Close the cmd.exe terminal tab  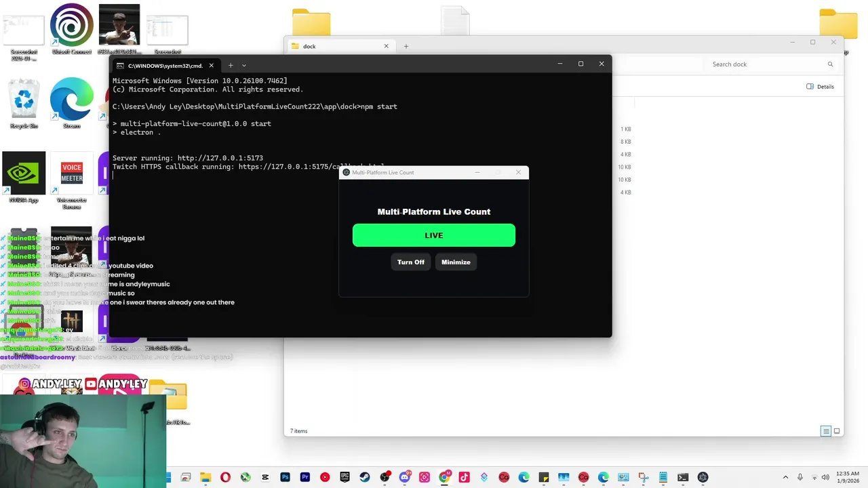coord(211,66)
